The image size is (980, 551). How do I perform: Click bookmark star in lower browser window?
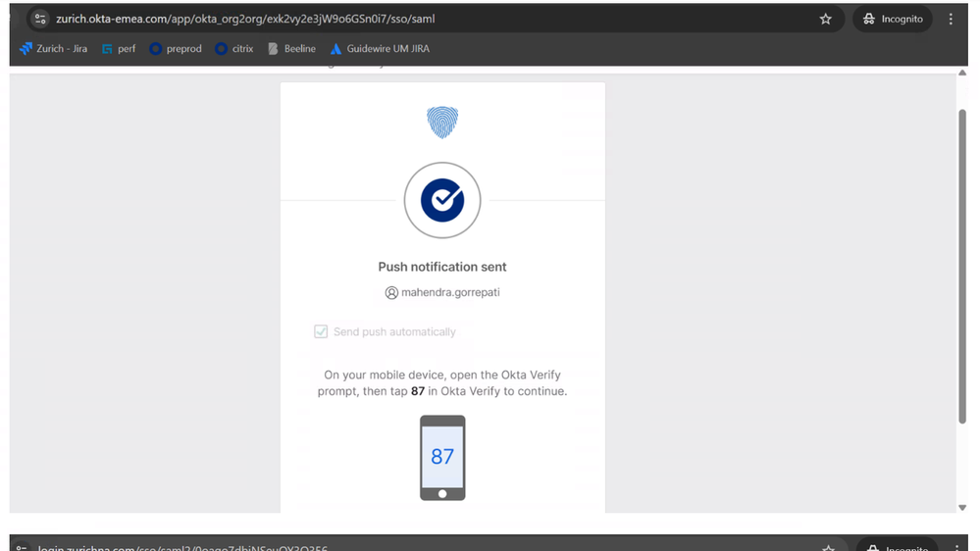tap(828, 548)
